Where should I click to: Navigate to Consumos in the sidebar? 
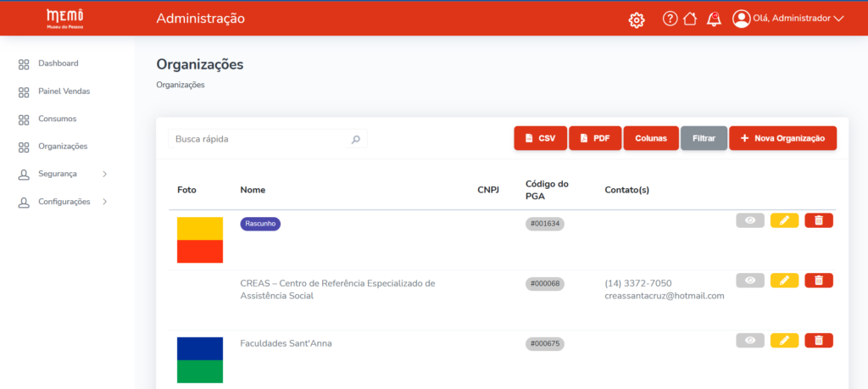pos(57,119)
